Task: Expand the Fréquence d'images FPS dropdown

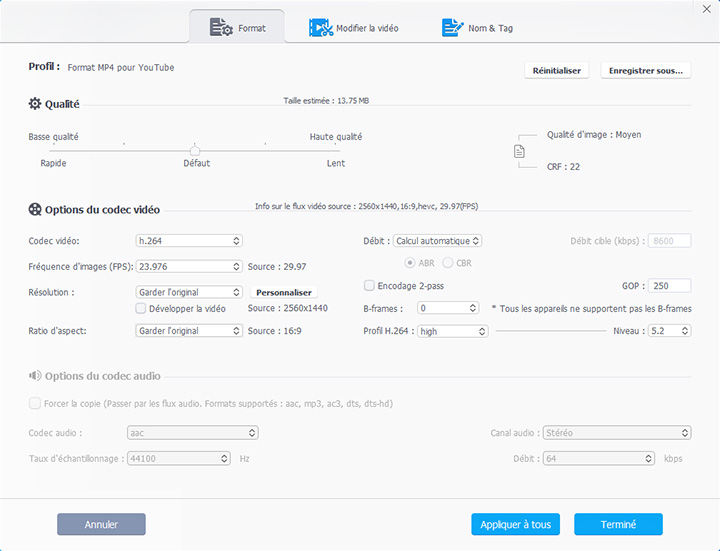Action: point(189,267)
